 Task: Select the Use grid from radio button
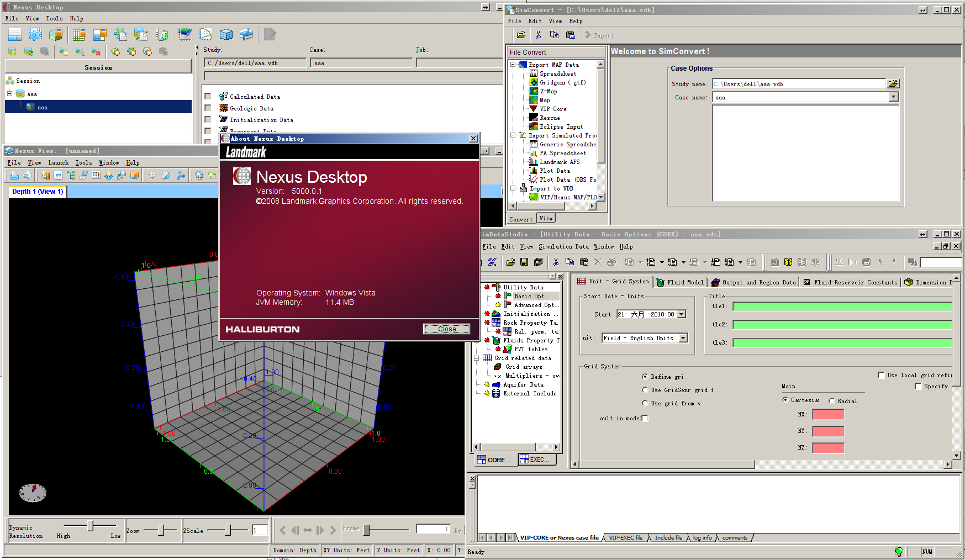[645, 403]
